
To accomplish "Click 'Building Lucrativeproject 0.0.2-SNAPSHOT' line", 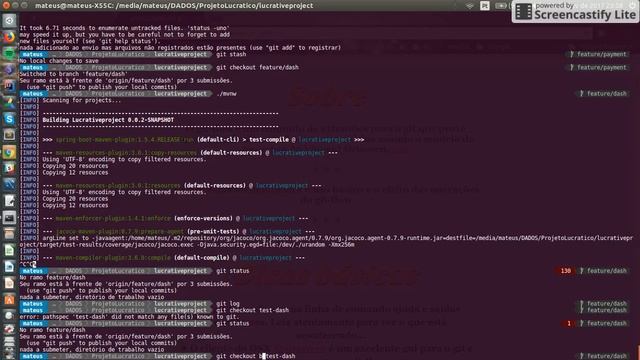I will point(108,120).
